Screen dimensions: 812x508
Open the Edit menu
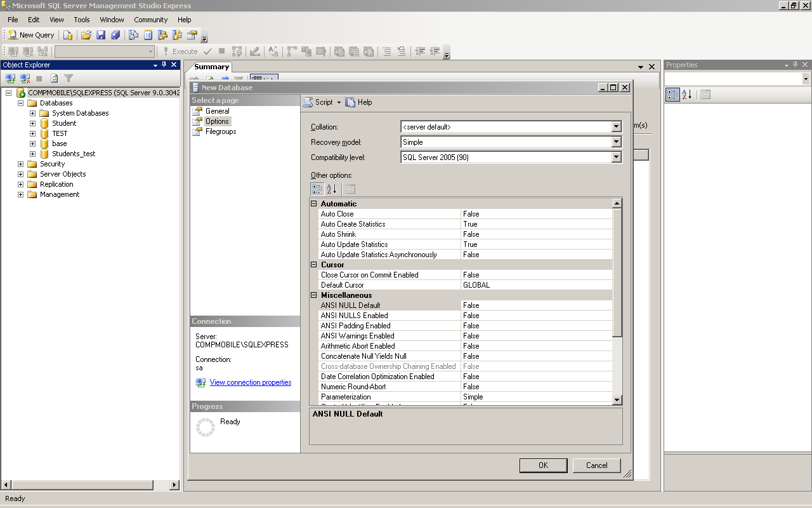coord(34,20)
